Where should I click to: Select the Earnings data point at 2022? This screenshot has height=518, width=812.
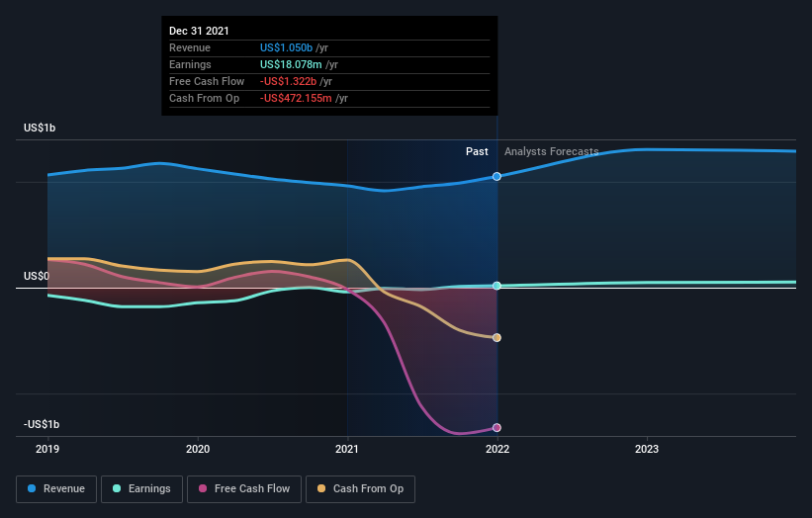[496, 286]
